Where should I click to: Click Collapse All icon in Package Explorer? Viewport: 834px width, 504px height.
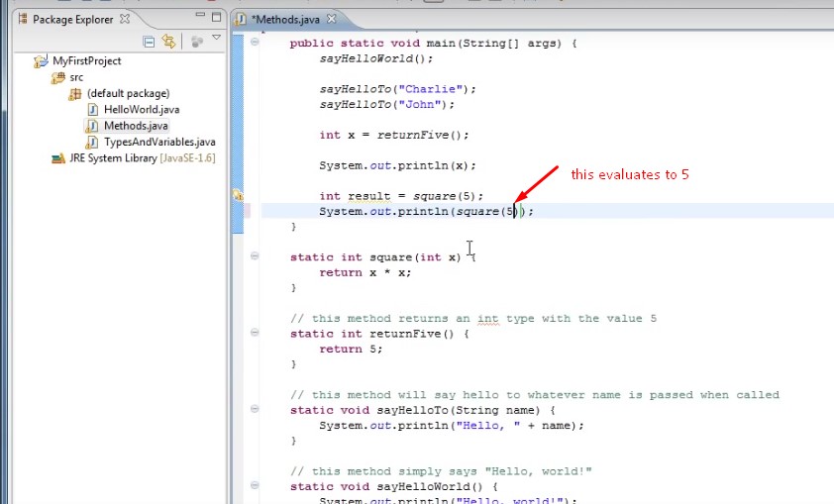[x=149, y=42]
